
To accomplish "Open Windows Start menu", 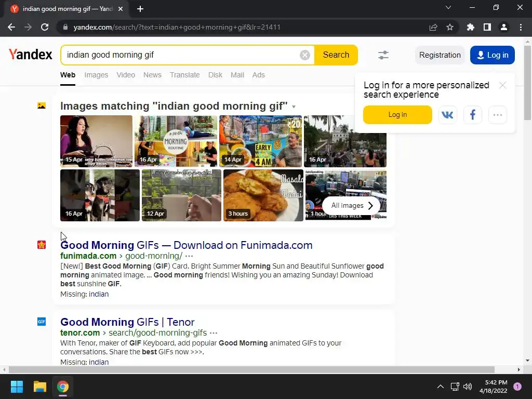I will click(17, 387).
